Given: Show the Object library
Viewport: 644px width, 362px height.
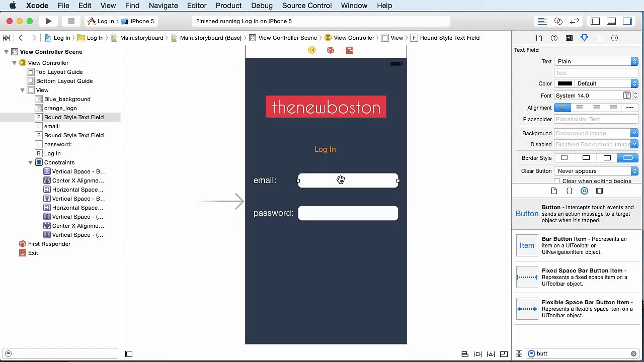Looking at the screenshot, I should click(x=584, y=191).
